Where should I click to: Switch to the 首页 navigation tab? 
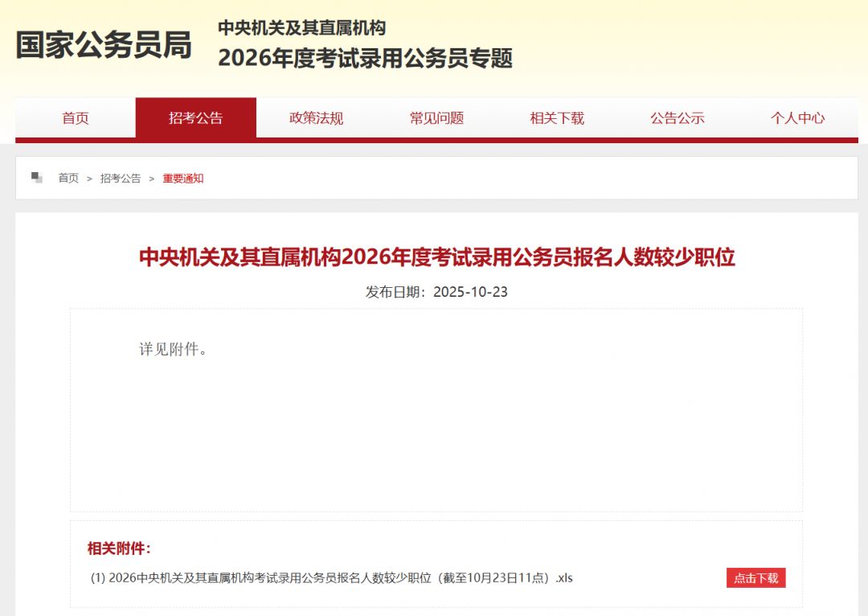click(x=76, y=118)
